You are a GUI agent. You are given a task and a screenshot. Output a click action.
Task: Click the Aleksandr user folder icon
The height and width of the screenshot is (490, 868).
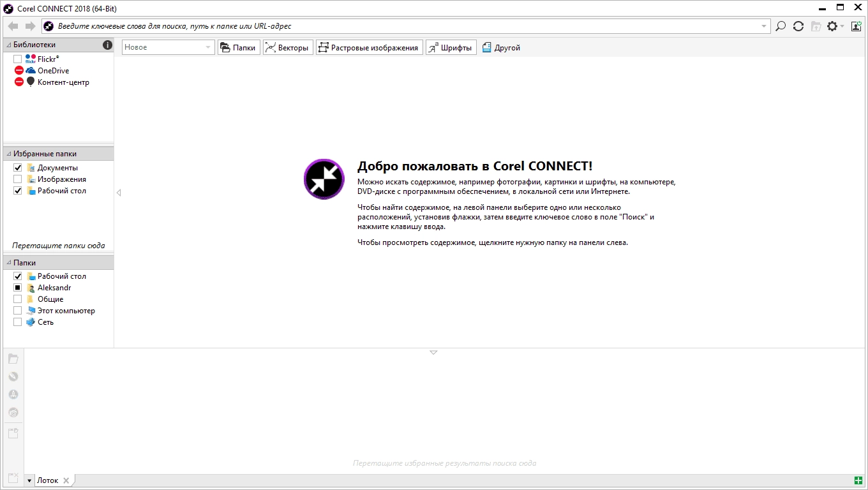click(x=31, y=287)
